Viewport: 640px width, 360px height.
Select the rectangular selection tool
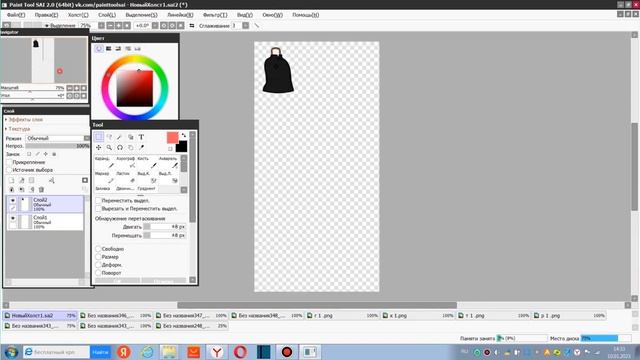pyautogui.click(x=99, y=137)
